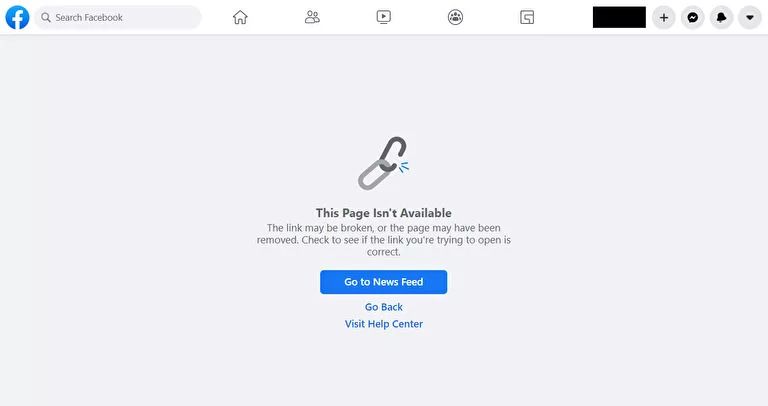Image resolution: width=768 pixels, height=406 pixels.
Task: Focus the Search Facebook field
Action: (118, 18)
